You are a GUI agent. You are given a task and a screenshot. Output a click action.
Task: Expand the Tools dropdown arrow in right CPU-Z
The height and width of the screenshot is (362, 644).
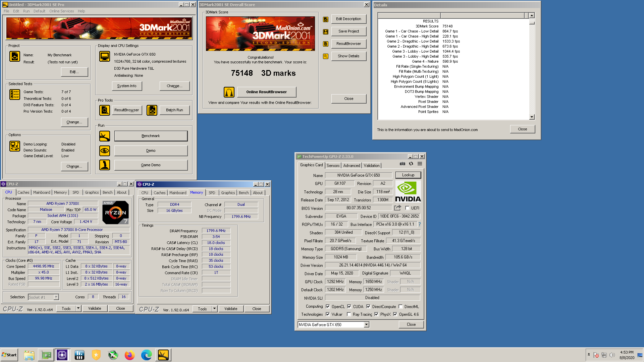click(x=214, y=309)
